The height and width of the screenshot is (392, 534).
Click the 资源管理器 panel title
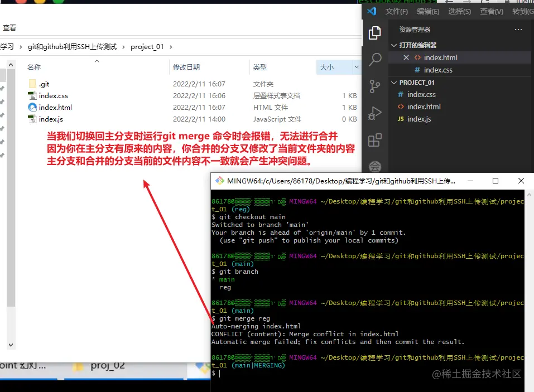coord(415,30)
